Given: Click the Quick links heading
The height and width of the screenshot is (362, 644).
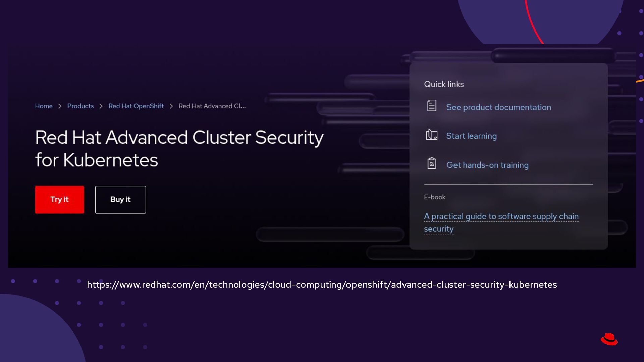Looking at the screenshot, I should [x=444, y=84].
